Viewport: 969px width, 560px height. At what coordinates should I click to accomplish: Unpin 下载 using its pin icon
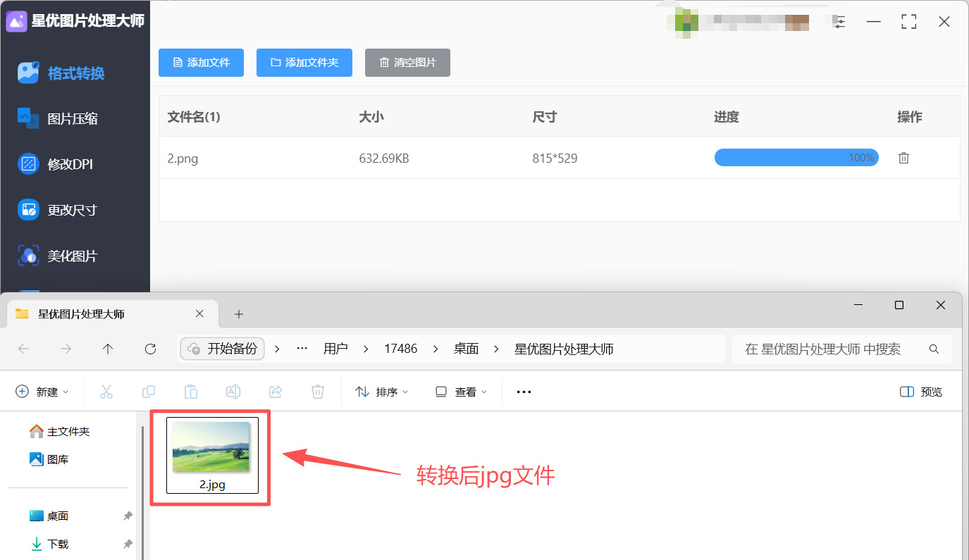click(128, 544)
